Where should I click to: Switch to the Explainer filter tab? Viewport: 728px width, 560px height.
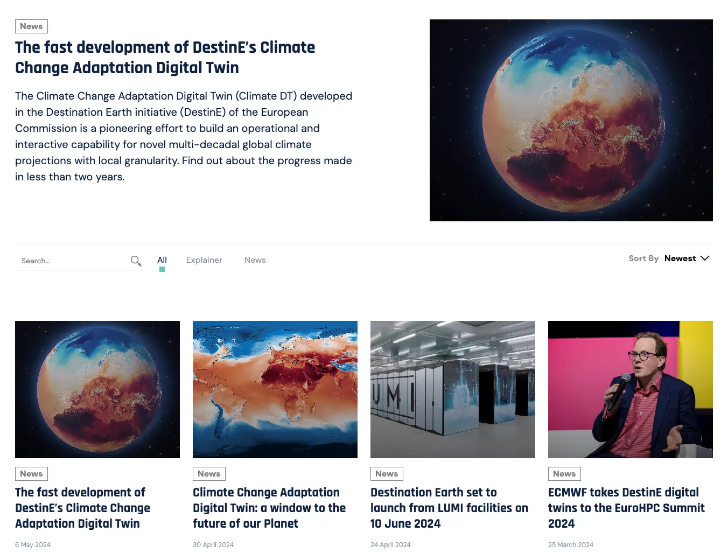(x=204, y=260)
